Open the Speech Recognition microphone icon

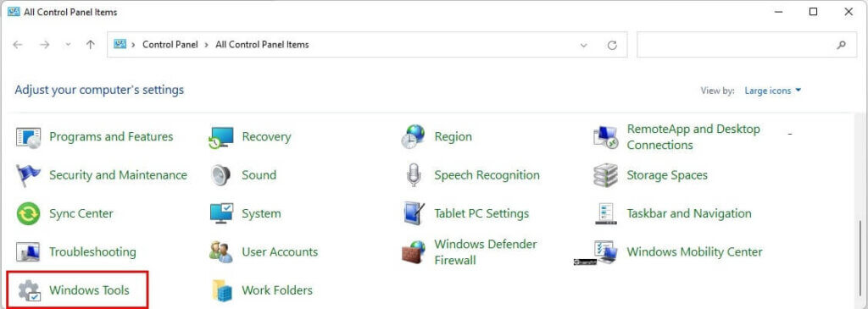pos(414,175)
